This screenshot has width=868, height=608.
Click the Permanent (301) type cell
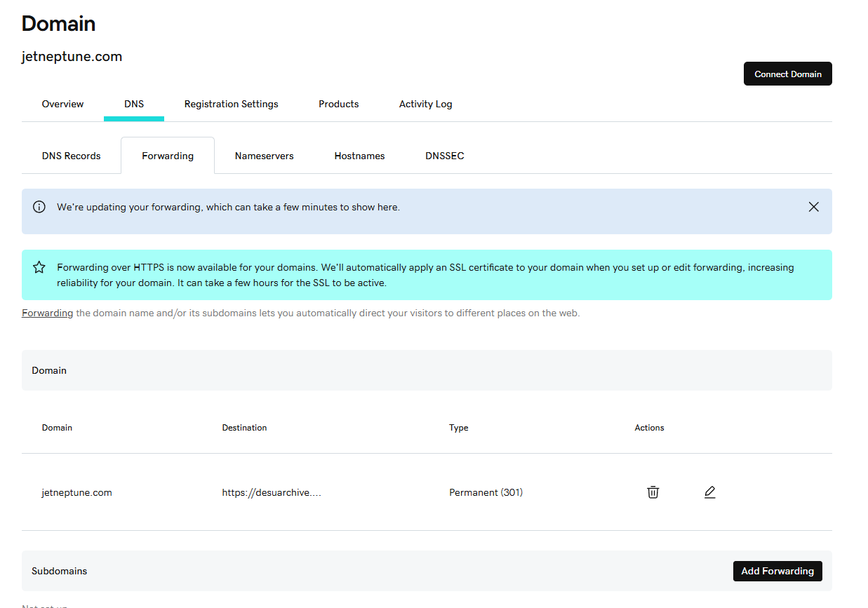click(486, 492)
